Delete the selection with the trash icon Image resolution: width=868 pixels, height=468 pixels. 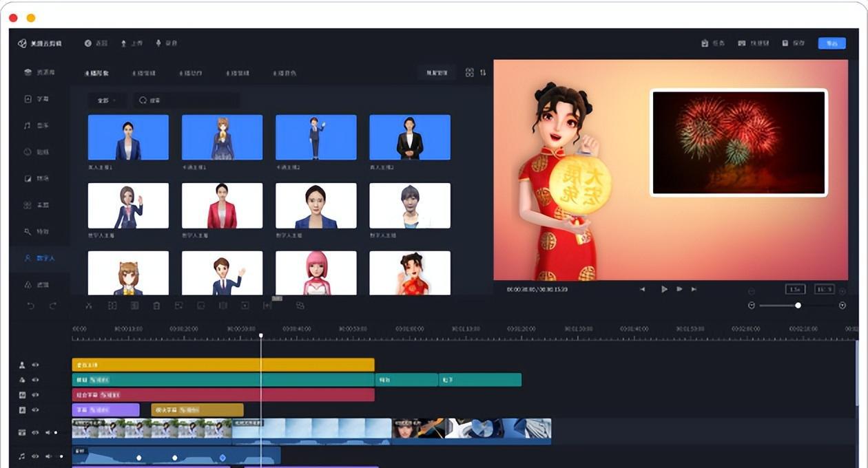tap(156, 306)
